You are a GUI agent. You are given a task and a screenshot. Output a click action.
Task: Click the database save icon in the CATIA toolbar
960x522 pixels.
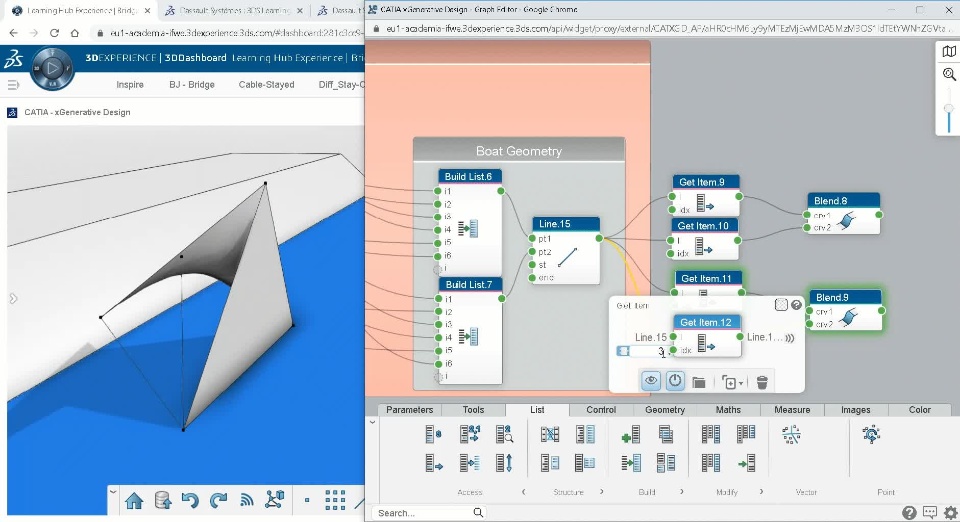(163, 500)
